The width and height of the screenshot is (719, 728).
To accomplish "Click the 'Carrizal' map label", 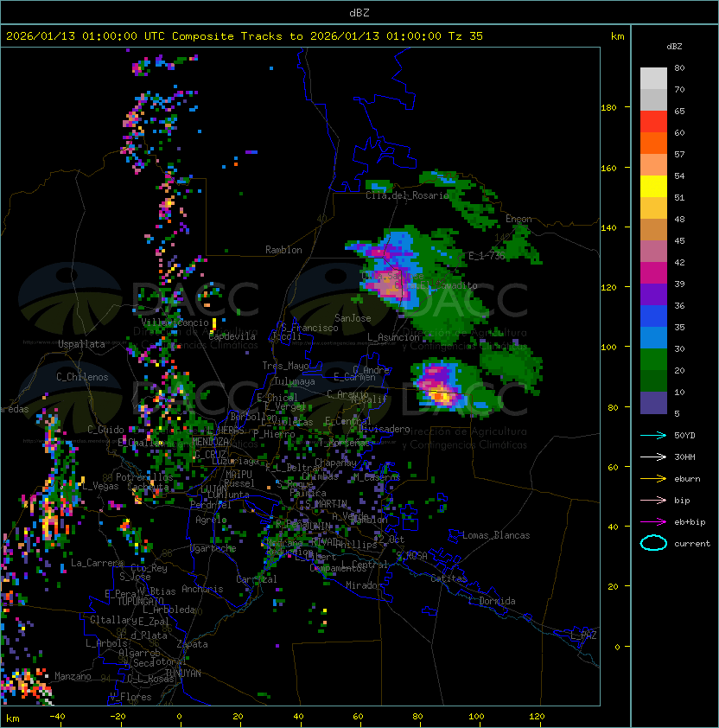I will [257, 579].
